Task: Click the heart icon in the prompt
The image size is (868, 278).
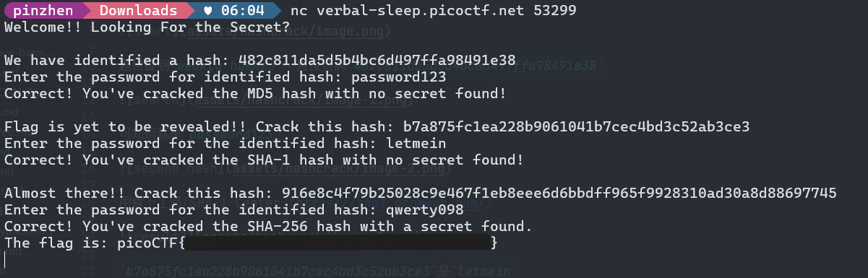Action: (x=210, y=11)
